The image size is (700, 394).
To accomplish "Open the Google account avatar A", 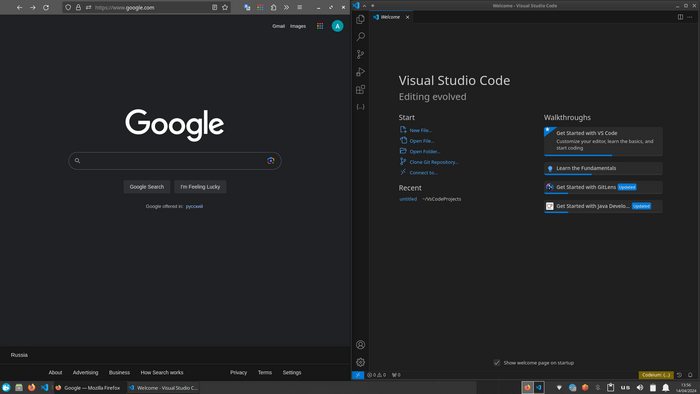I will tap(338, 26).
